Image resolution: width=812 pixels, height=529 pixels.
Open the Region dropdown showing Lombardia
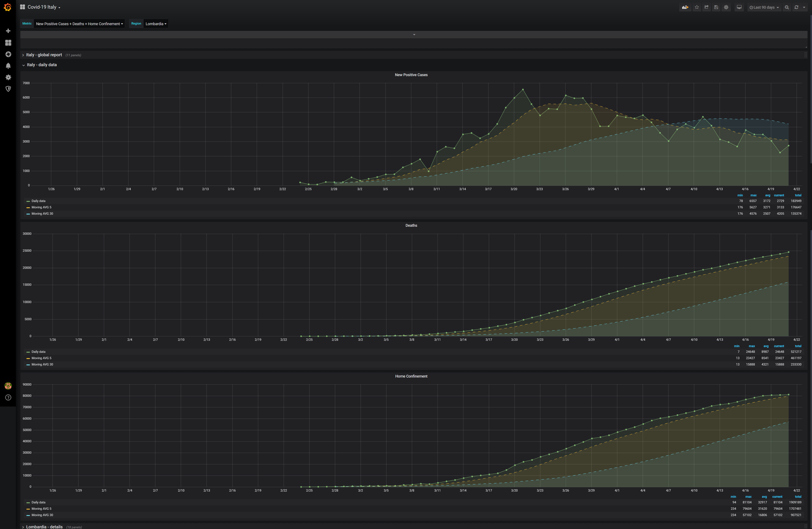coord(156,24)
